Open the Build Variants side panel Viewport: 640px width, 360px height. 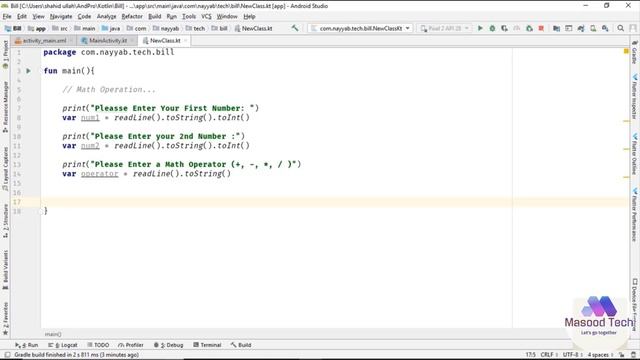[5, 269]
